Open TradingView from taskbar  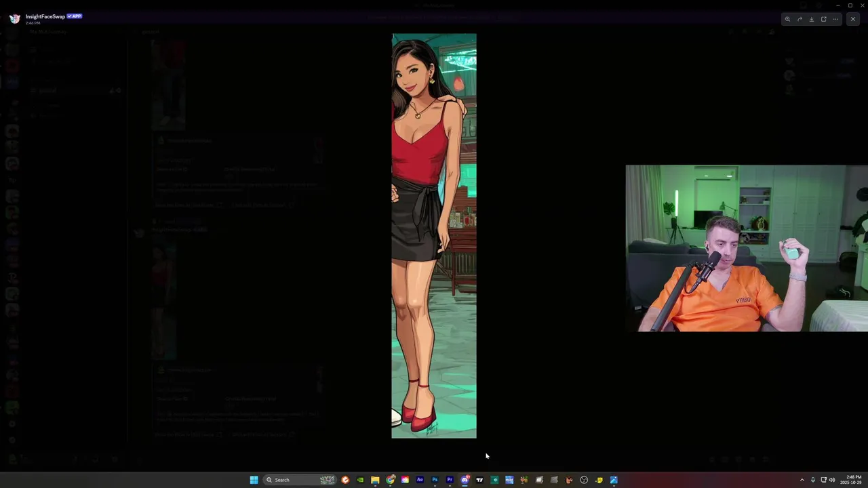479,480
